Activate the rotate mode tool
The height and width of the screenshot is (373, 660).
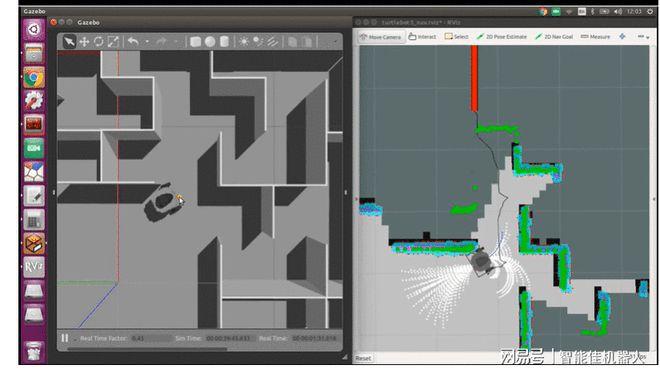point(98,42)
